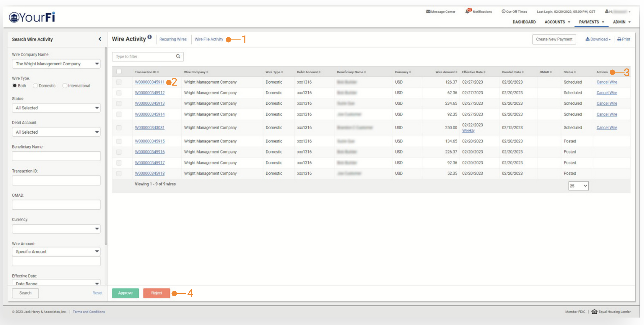Click the green Approve button

(x=125, y=293)
